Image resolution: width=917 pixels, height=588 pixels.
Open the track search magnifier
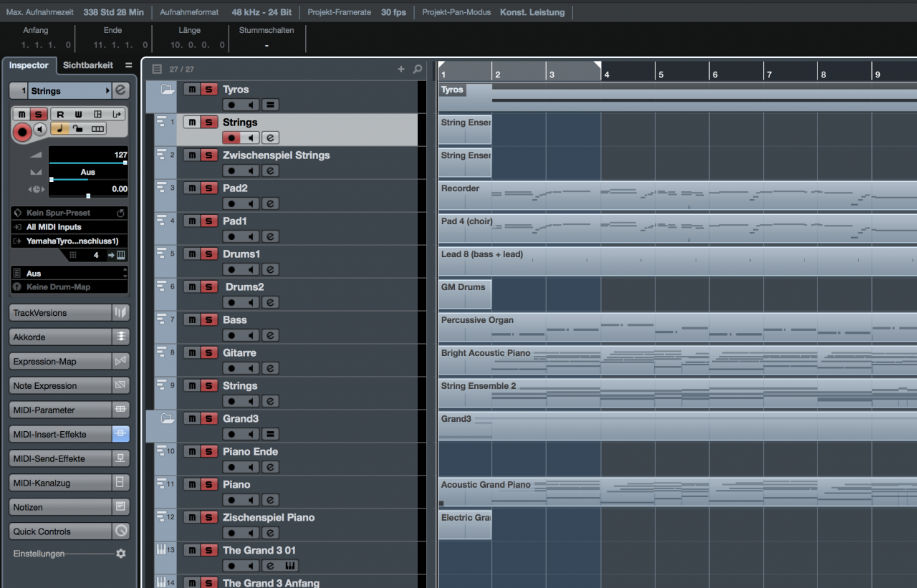pyautogui.click(x=418, y=69)
